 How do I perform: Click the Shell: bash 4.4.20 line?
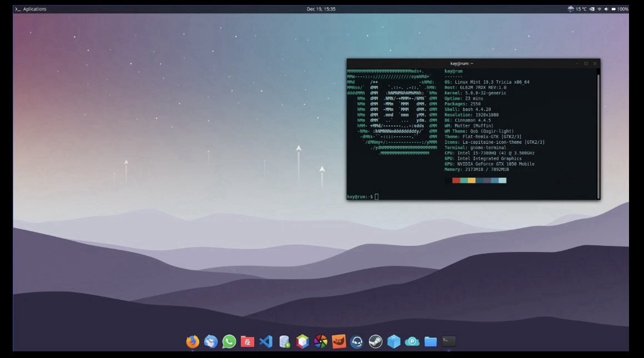pyautogui.click(x=467, y=109)
